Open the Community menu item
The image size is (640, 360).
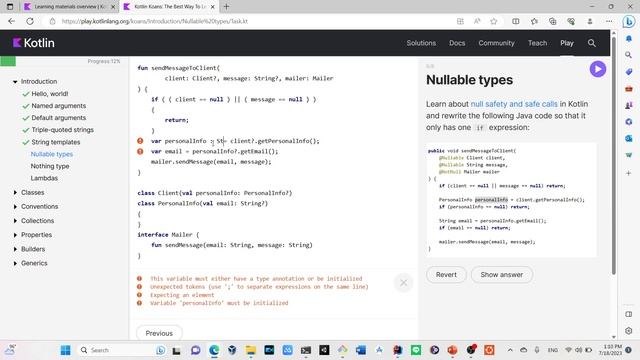tap(496, 43)
